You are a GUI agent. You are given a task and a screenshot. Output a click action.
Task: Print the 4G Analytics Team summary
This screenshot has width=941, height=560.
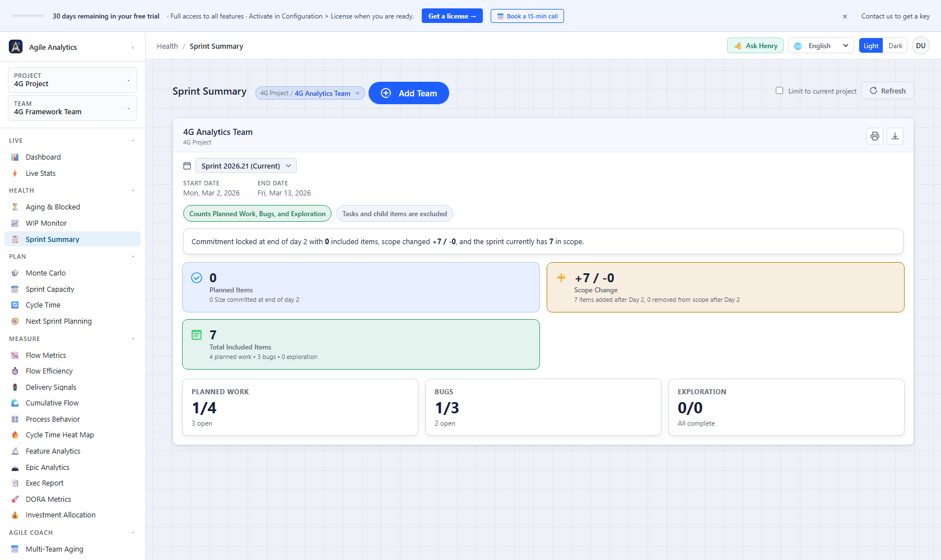[875, 136]
